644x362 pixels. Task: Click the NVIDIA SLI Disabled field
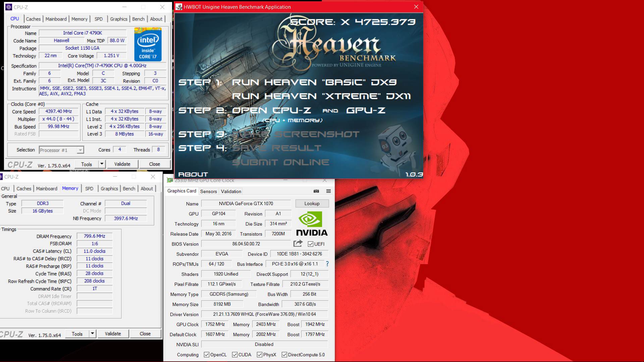coord(264,344)
